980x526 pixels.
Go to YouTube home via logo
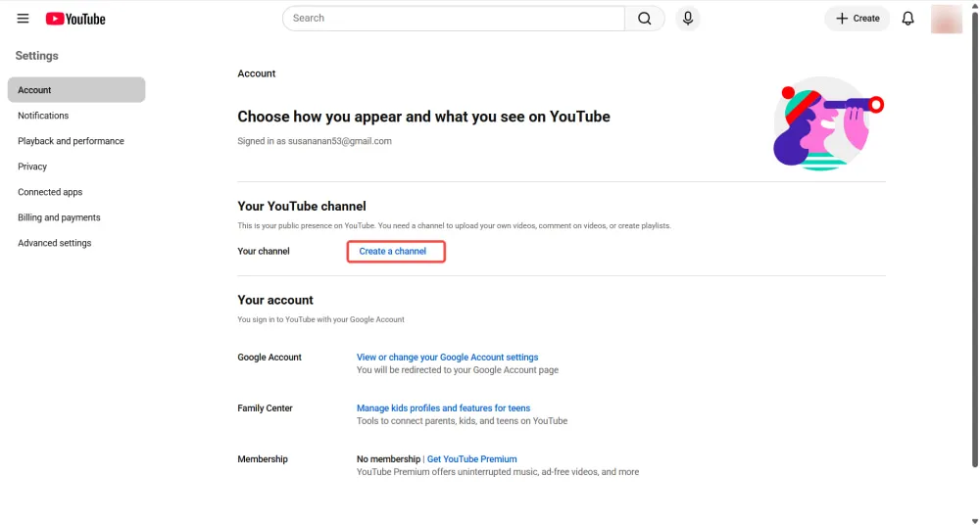coord(75,19)
